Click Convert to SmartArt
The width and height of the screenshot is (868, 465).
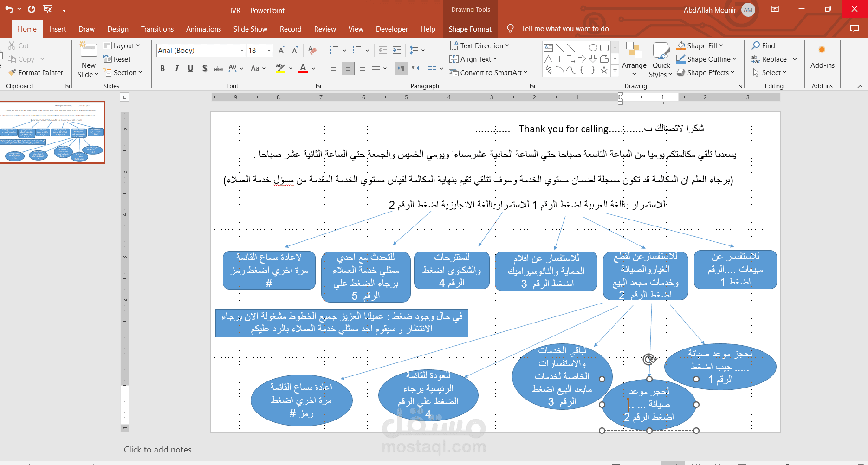pos(489,73)
